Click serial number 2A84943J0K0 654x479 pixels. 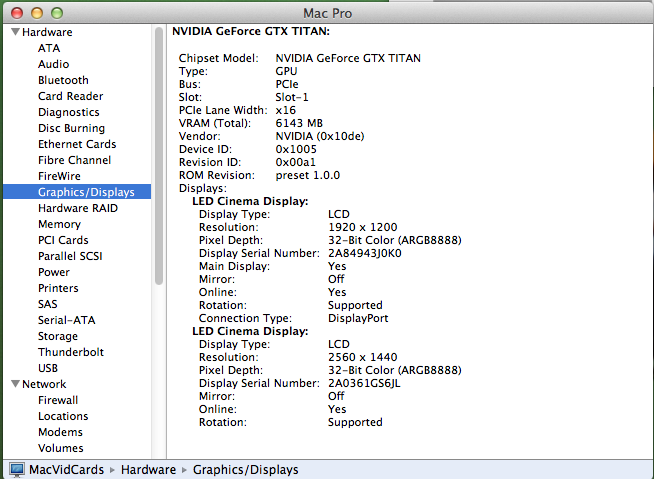click(x=365, y=253)
